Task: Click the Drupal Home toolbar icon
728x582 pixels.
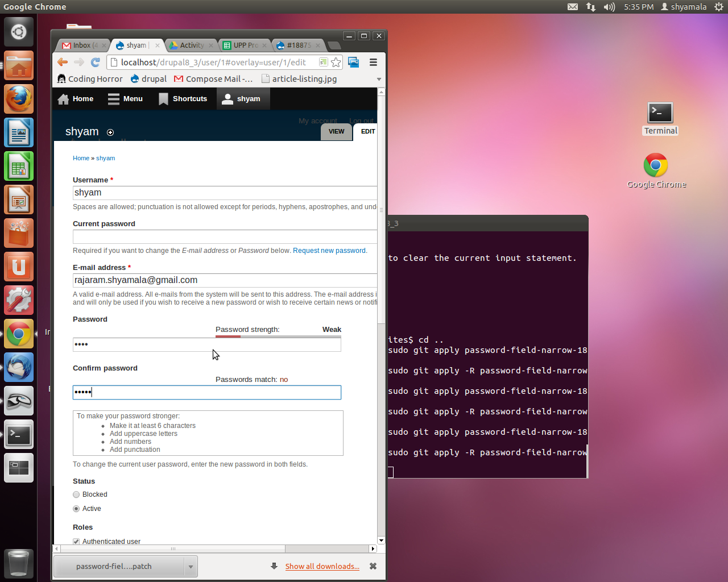Action: pos(63,99)
